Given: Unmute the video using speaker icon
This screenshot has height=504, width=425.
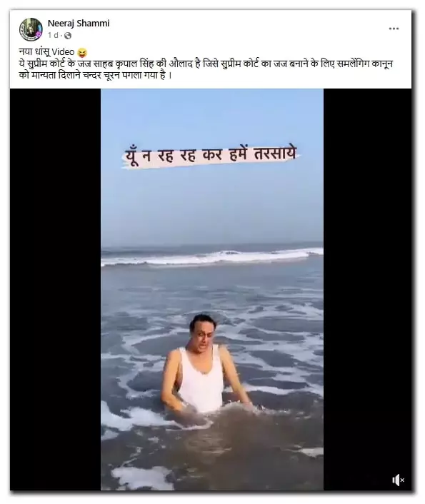Looking at the screenshot, I should point(398,480).
